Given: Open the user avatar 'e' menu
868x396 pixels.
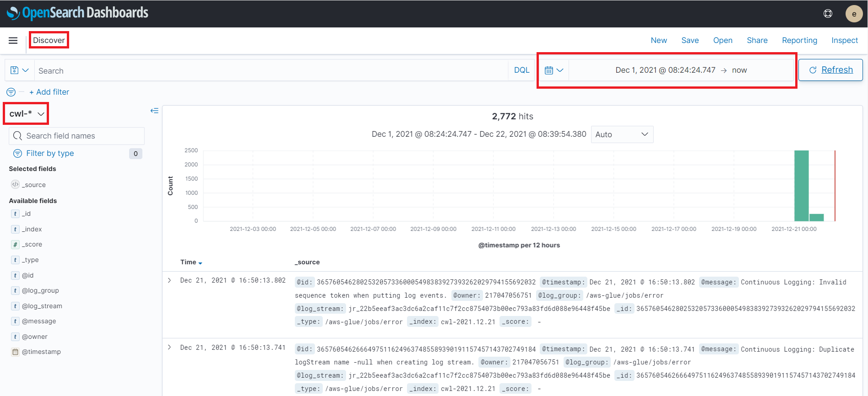Looking at the screenshot, I should point(854,14).
